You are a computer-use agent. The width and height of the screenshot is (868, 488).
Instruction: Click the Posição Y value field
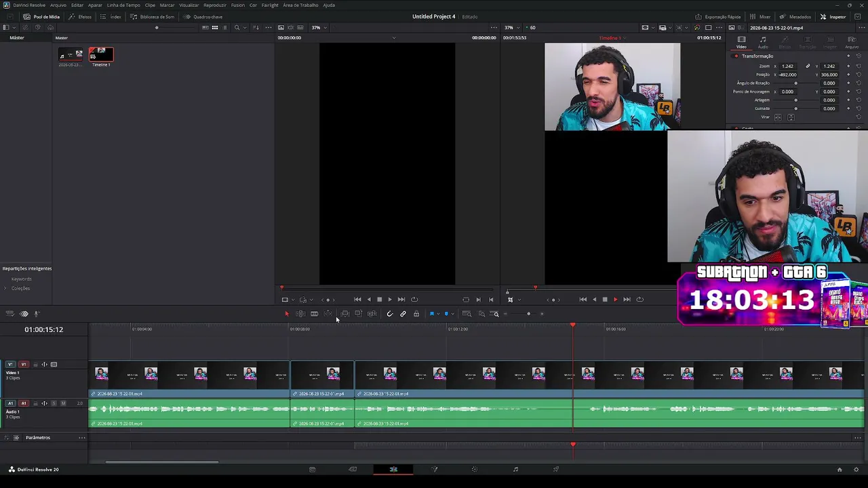(x=829, y=75)
